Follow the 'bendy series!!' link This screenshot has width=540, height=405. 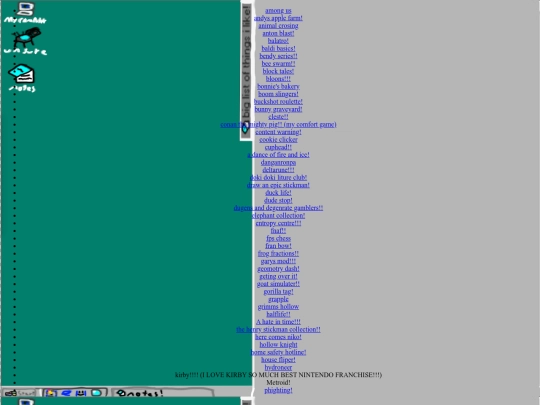(278, 56)
